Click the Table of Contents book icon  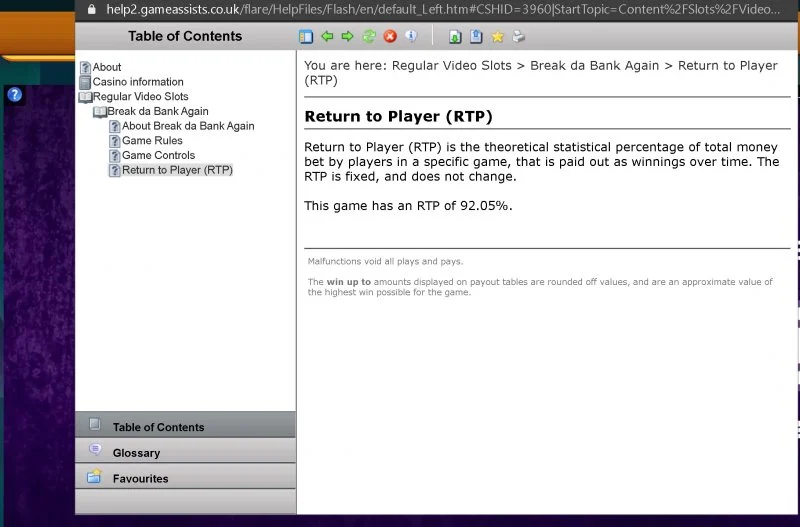tap(94, 424)
